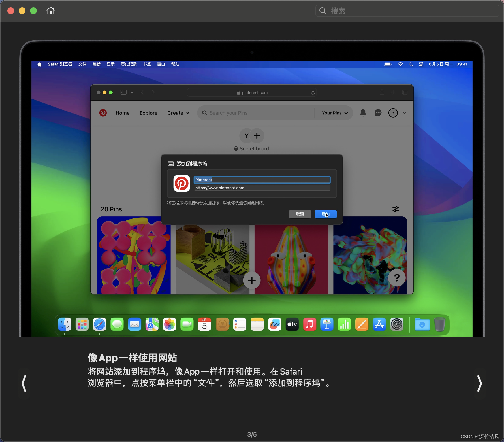504x442 pixels.
Task: Click the Safari forward arrow
Action: 153,92
